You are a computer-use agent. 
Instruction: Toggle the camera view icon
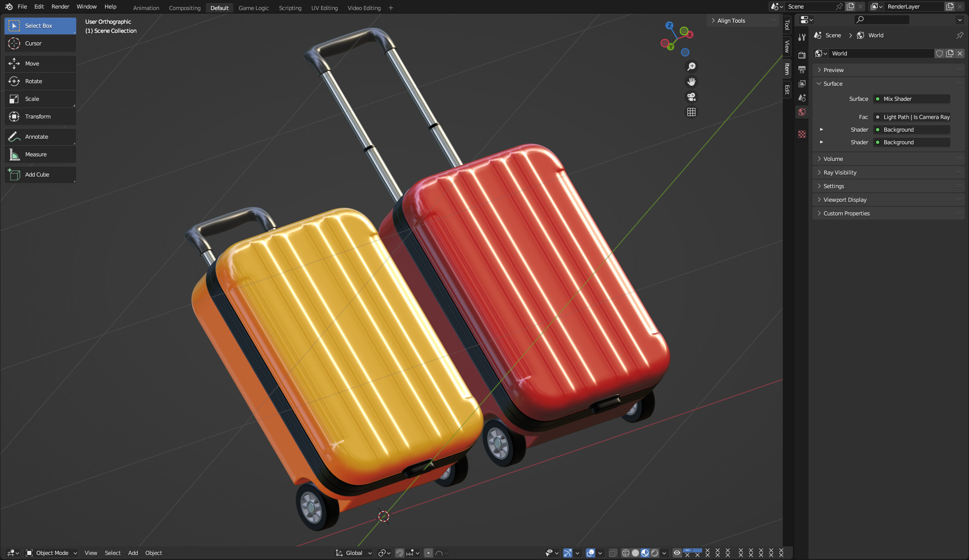point(691,97)
